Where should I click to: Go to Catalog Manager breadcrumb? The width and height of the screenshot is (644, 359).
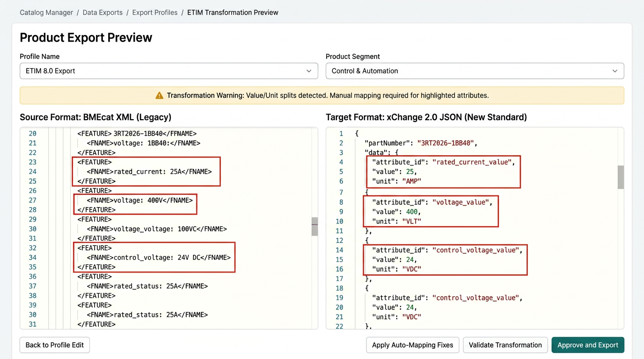pyautogui.click(x=46, y=13)
